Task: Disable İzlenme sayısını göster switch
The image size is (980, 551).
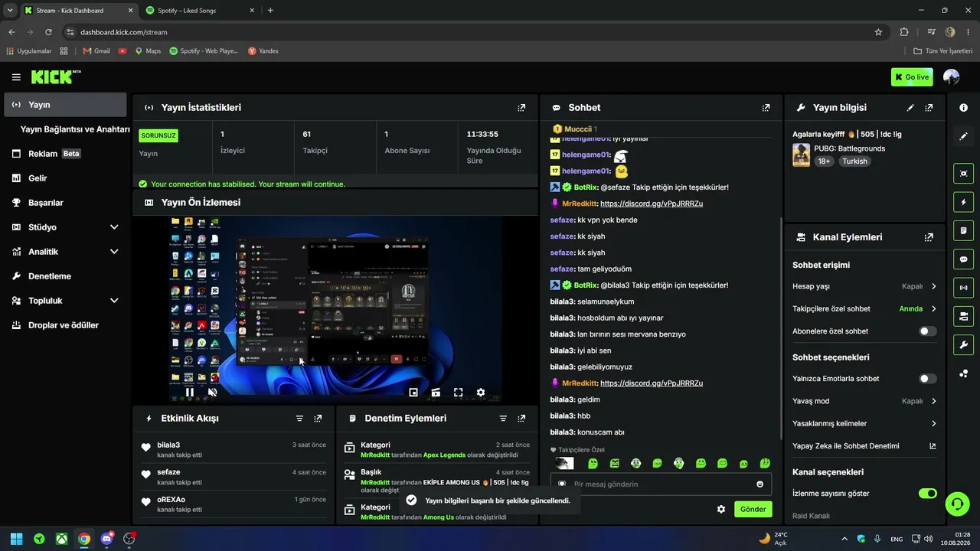Action: point(927,494)
